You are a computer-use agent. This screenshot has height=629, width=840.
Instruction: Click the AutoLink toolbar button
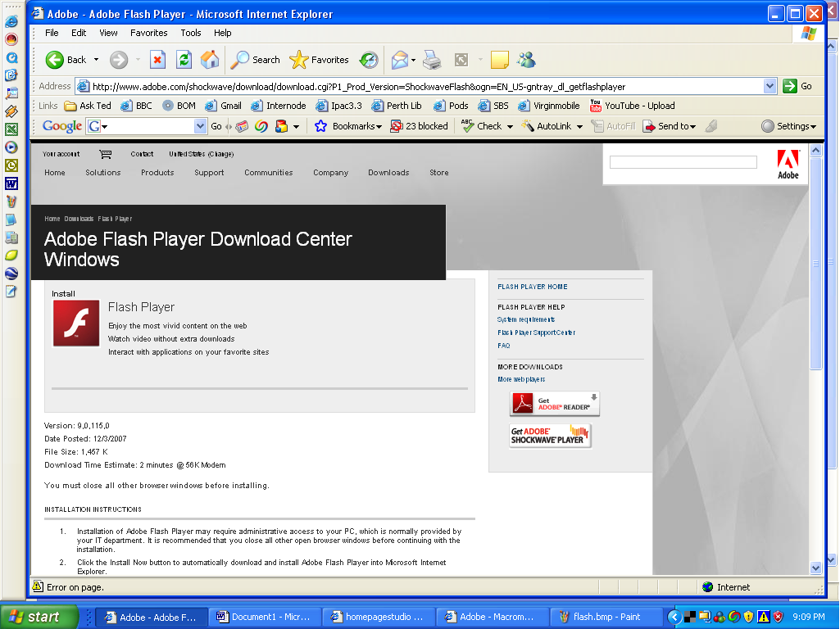(x=547, y=126)
